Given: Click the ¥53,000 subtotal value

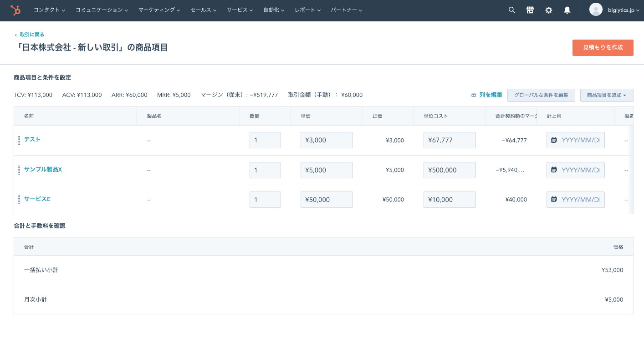Looking at the screenshot, I should (612, 270).
